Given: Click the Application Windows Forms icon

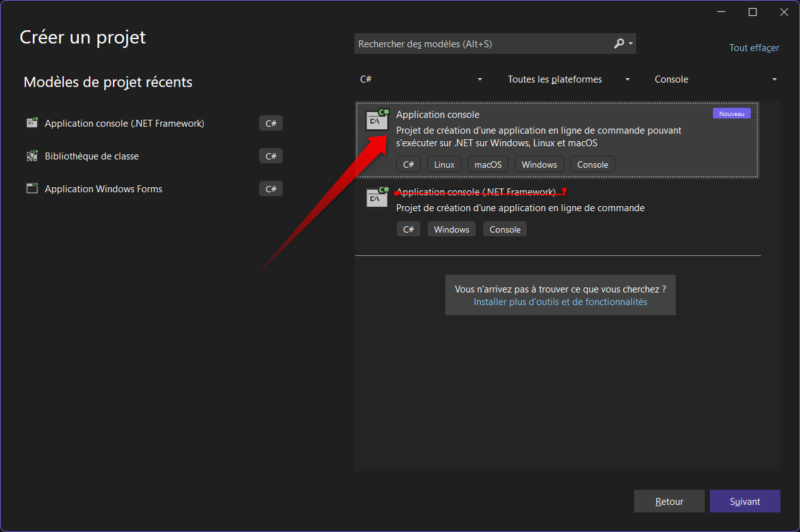Looking at the screenshot, I should pyautogui.click(x=32, y=189).
